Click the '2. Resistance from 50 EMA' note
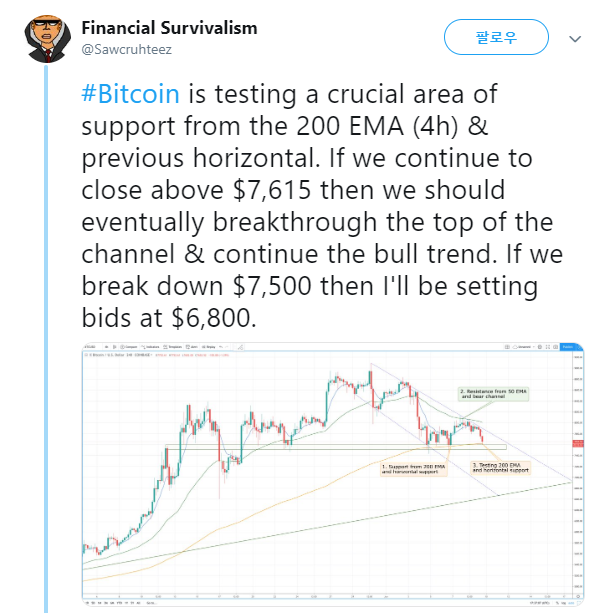600x613 pixels. 494,394
